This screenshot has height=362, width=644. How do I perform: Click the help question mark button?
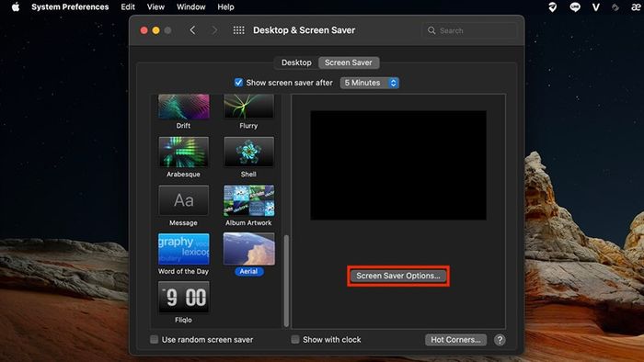click(500, 340)
